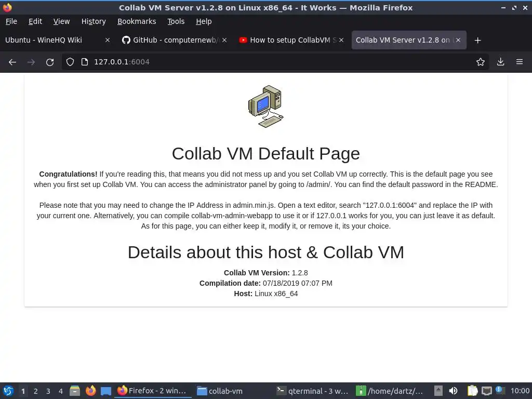Close the Collab VM Server tab

tap(458, 40)
